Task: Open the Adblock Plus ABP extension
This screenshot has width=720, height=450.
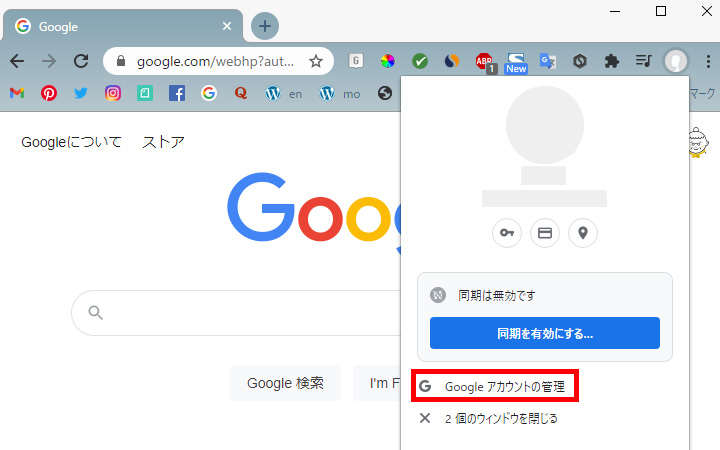Action: click(x=485, y=62)
